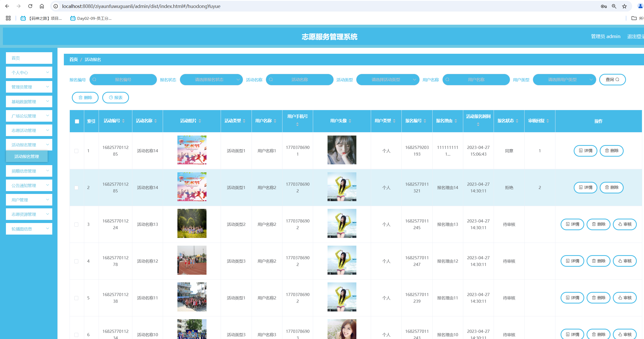
Task: Click 审核 button for row 3
Action: tap(625, 224)
